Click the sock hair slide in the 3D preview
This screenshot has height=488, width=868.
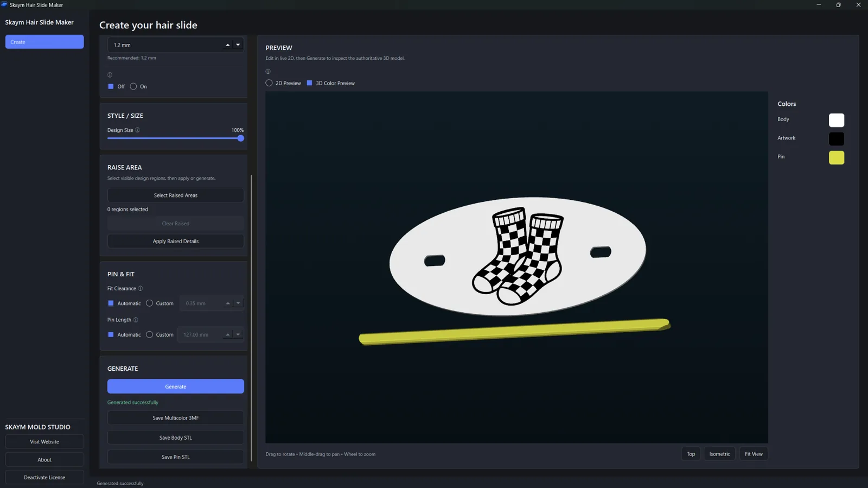pyautogui.click(x=518, y=256)
